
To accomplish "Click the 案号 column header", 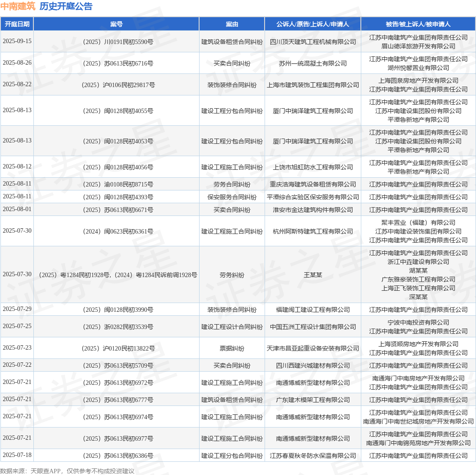I will pos(116,24).
